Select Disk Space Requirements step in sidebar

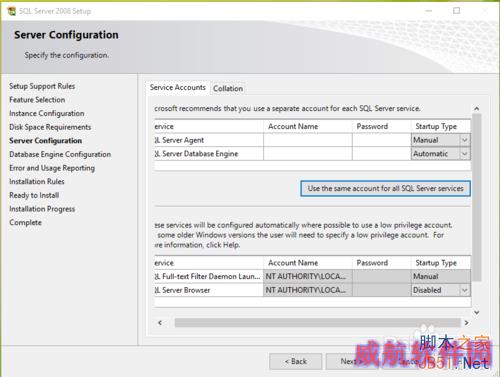coord(50,127)
